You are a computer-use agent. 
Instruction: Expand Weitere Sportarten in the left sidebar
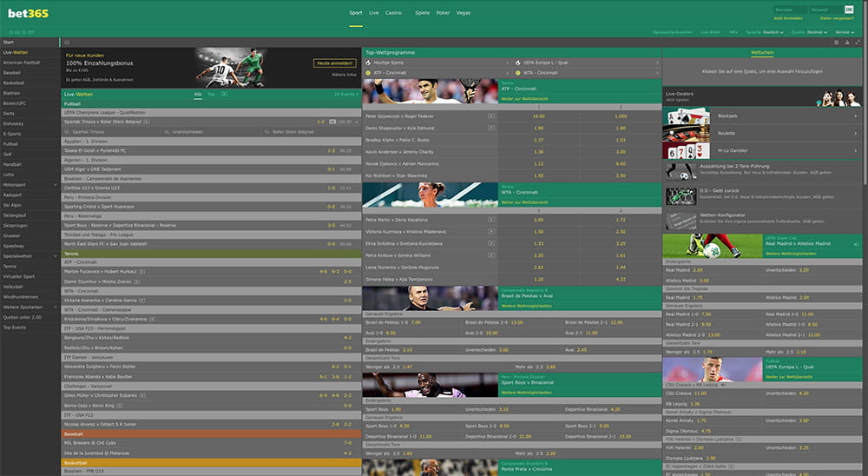pyautogui.click(x=56, y=307)
